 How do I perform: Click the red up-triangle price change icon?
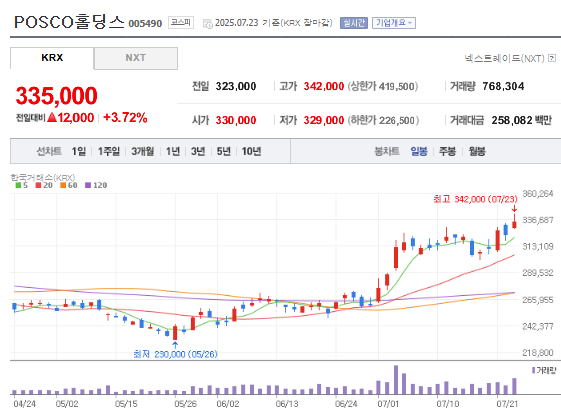click(x=52, y=117)
